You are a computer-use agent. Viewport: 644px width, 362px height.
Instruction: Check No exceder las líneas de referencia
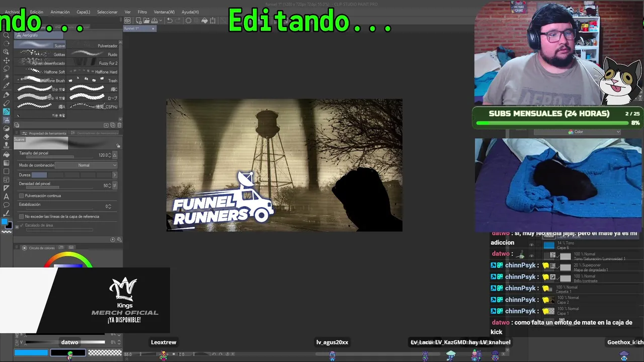(21, 216)
